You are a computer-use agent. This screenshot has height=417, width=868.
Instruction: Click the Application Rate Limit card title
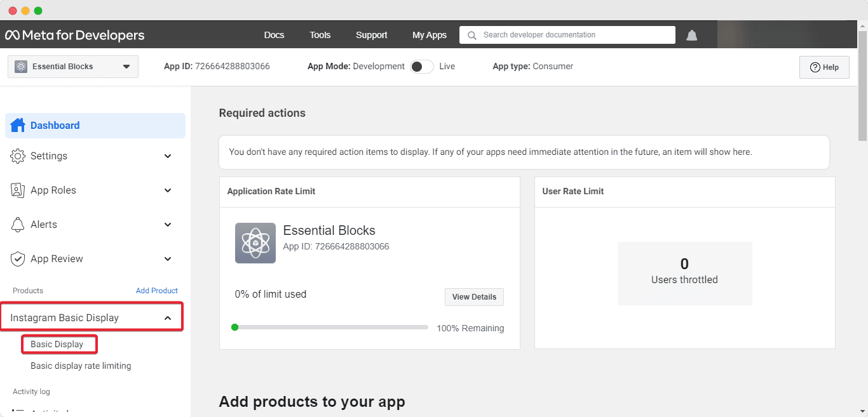[x=271, y=191]
